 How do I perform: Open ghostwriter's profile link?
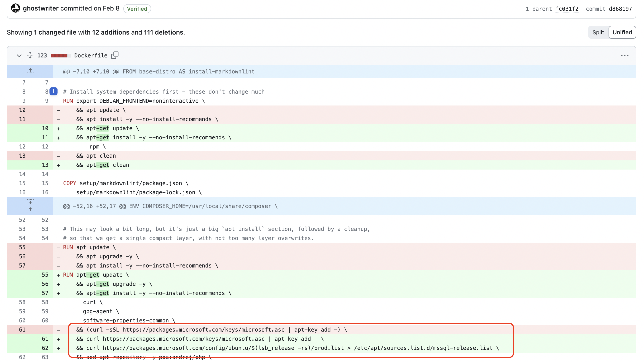(x=41, y=8)
